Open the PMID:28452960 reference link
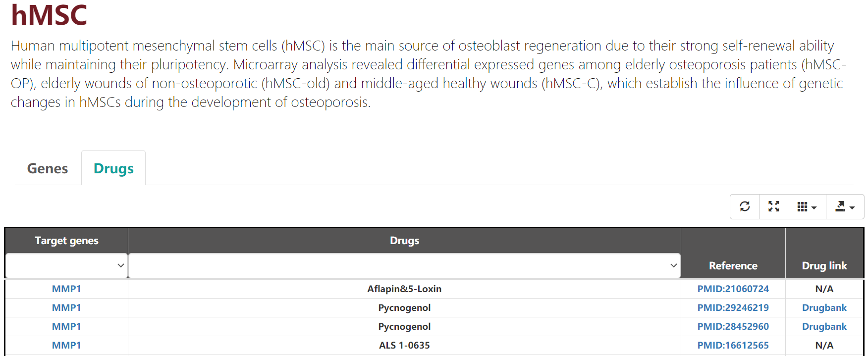This screenshot has width=868, height=356. (733, 326)
